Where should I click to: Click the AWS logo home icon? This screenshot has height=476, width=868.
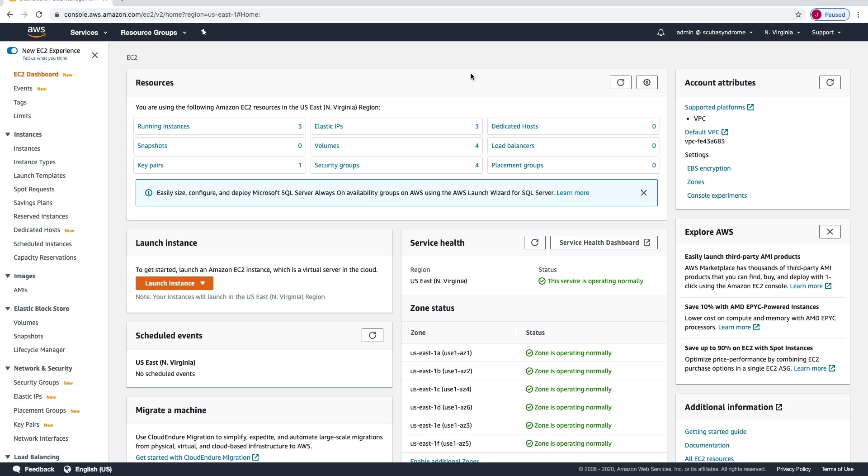click(x=36, y=32)
